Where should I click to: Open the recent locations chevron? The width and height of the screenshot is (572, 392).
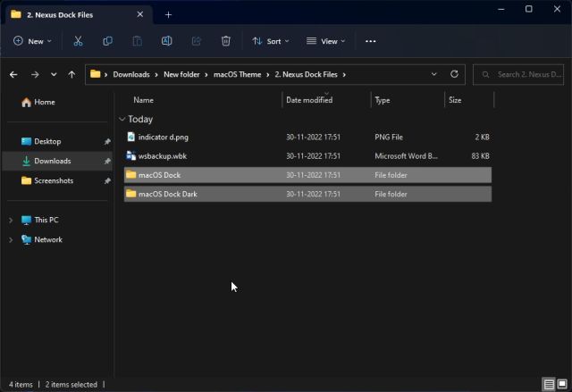(x=54, y=75)
